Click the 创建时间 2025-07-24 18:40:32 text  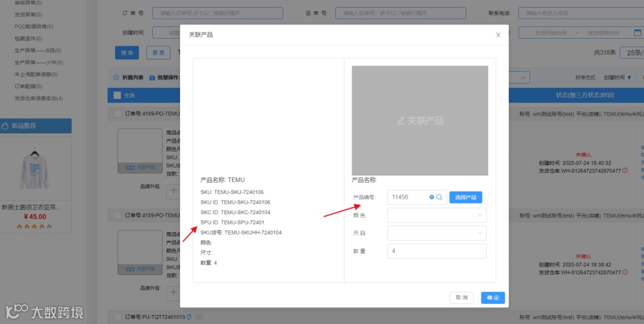[x=575, y=163]
